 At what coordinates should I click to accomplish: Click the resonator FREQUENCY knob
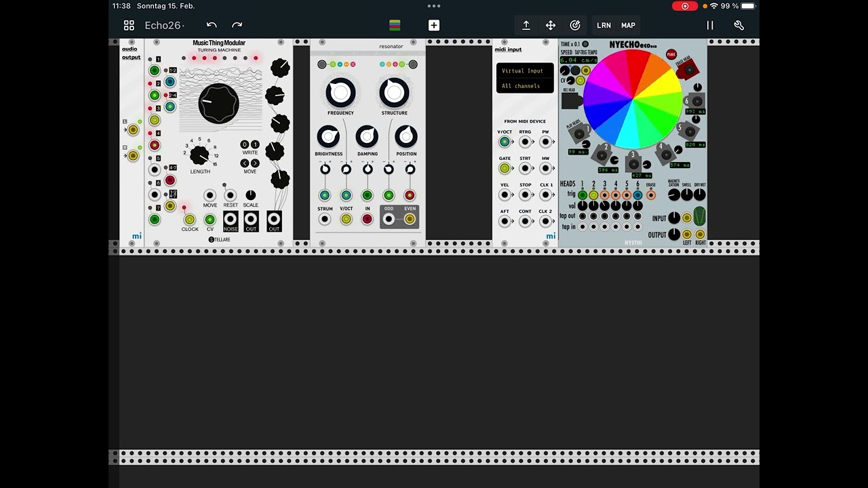click(x=340, y=93)
